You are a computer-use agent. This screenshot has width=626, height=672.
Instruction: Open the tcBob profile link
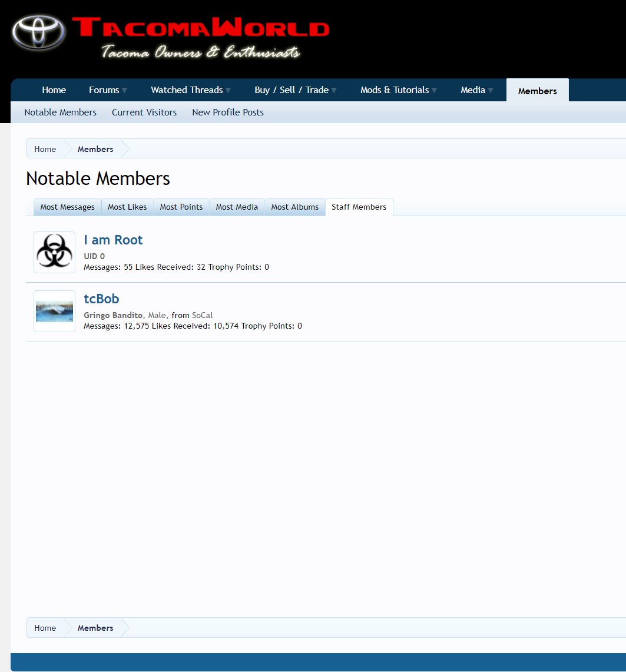click(x=101, y=299)
